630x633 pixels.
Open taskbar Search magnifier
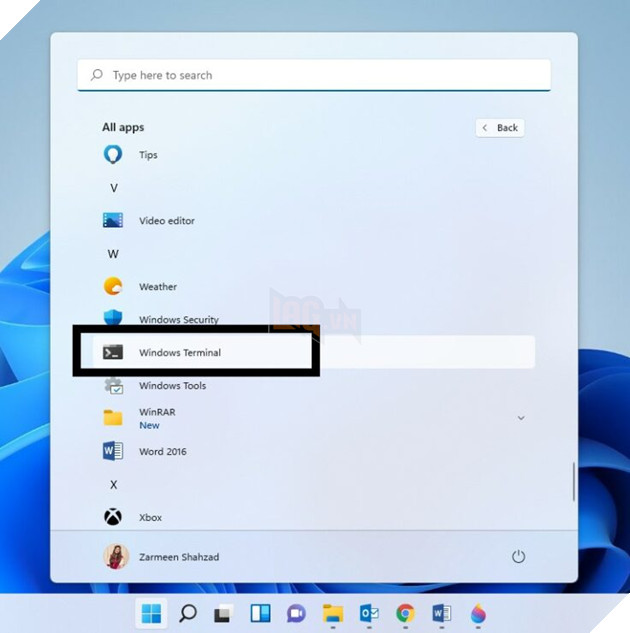click(188, 614)
